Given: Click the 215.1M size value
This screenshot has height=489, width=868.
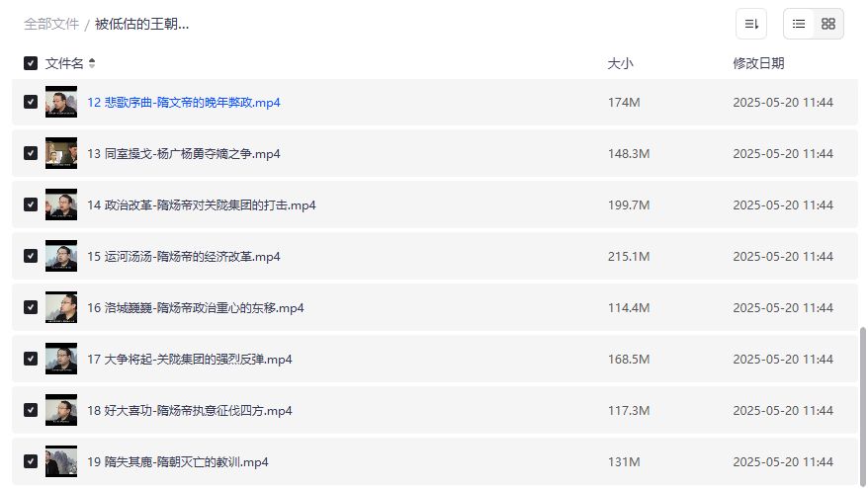Looking at the screenshot, I should [629, 257].
